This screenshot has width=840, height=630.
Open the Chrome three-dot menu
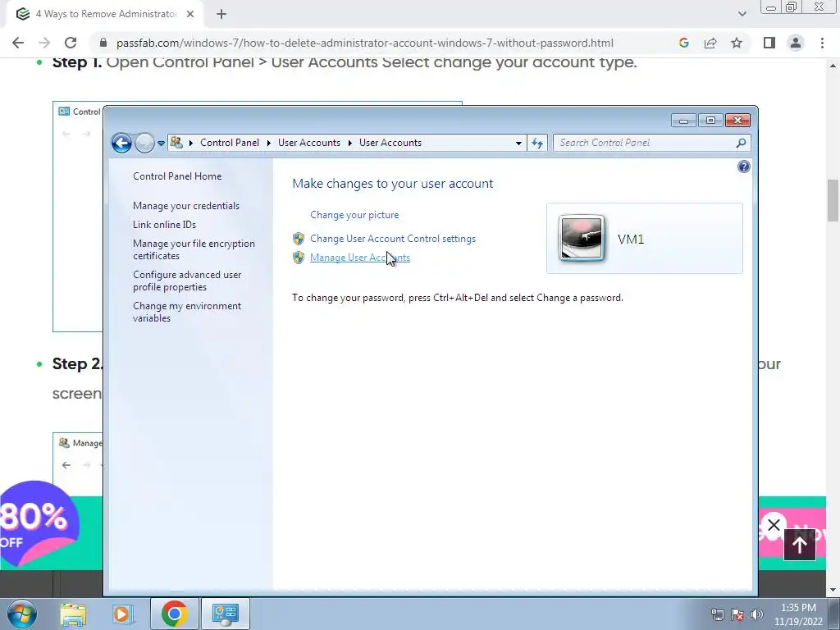pos(822,43)
